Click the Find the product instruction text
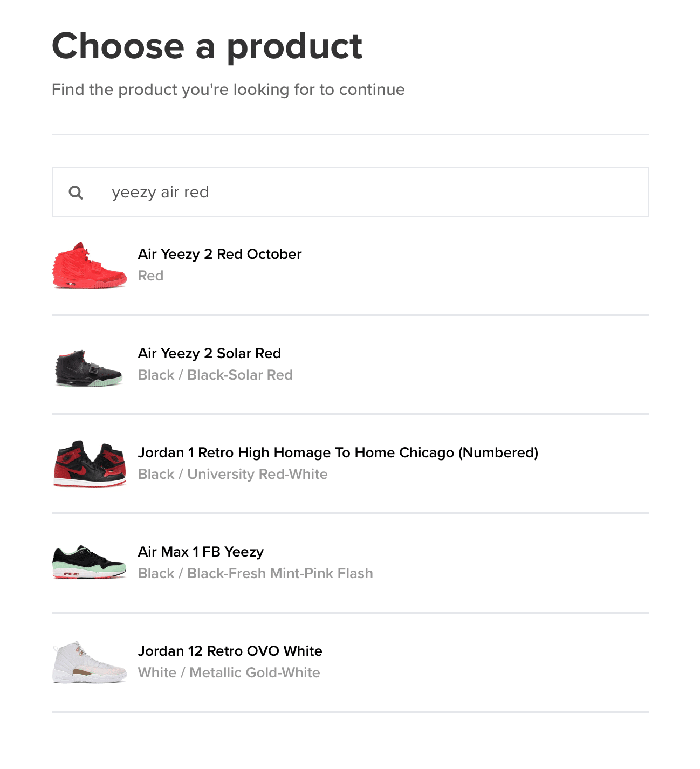 point(228,90)
